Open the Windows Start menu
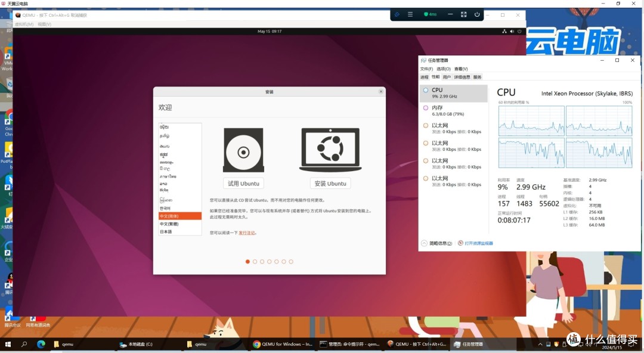This screenshot has height=353, width=644. (x=7, y=345)
